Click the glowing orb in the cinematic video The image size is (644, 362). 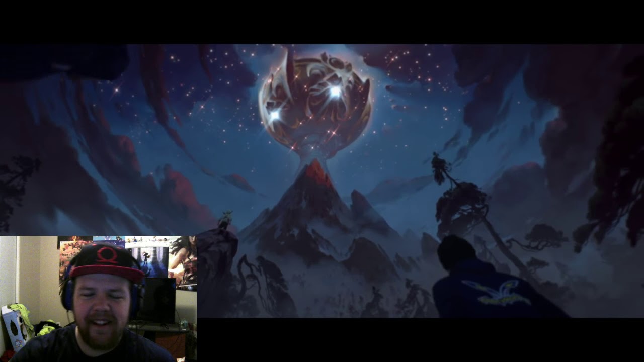pos(315,103)
